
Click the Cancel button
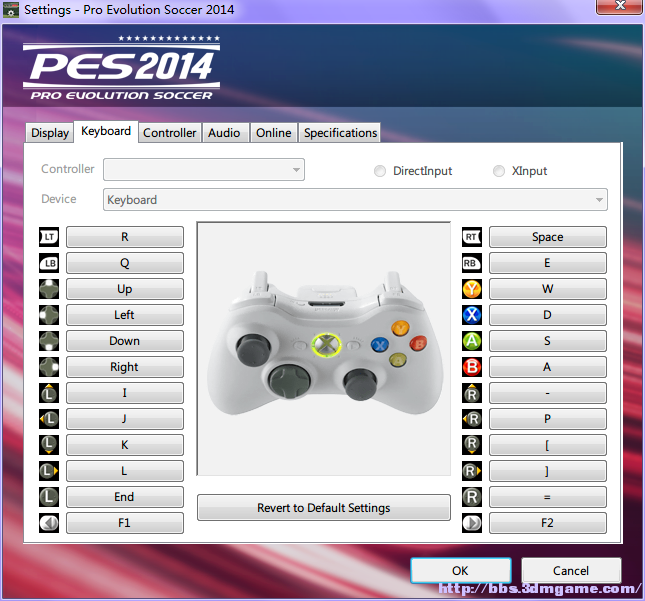(x=571, y=571)
